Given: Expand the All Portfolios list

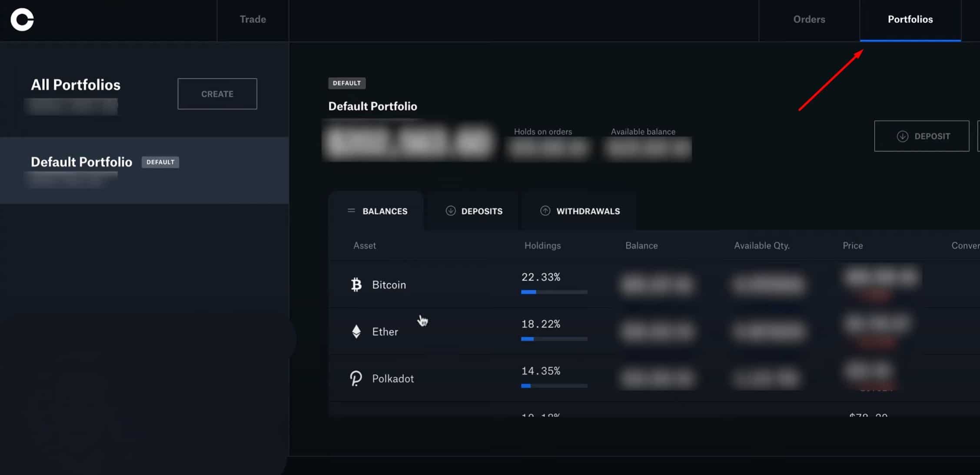Looking at the screenshot, I should click(76, 84).
